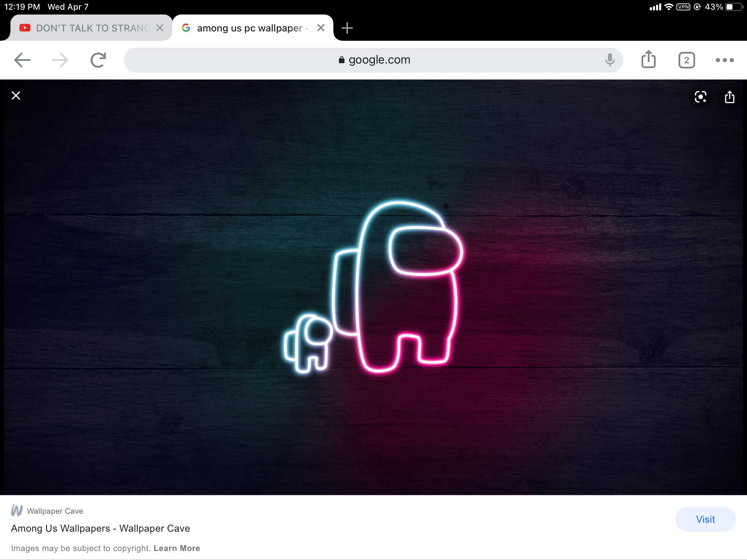This screenshot has height=560, width=747.
Task: Open the three-dots browser menu
Action: (725, 60)
